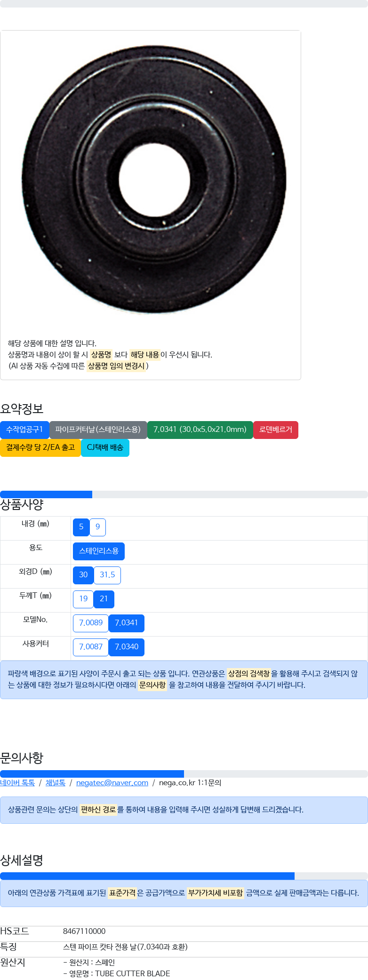Click the yellow 결제수량 당 2/EA 출고 badge
This screenshot has height=980, width=368.
point(40,447)
